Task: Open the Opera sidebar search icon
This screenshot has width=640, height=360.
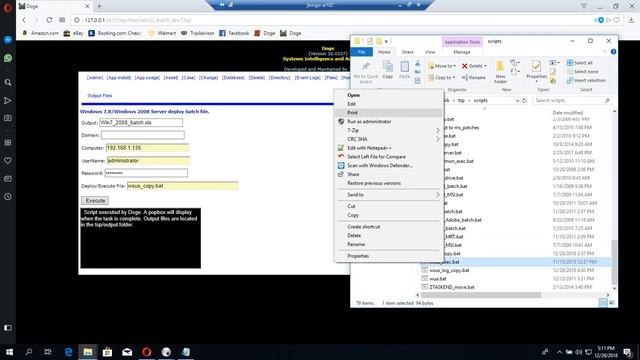Action: click(x=8, y=82)
